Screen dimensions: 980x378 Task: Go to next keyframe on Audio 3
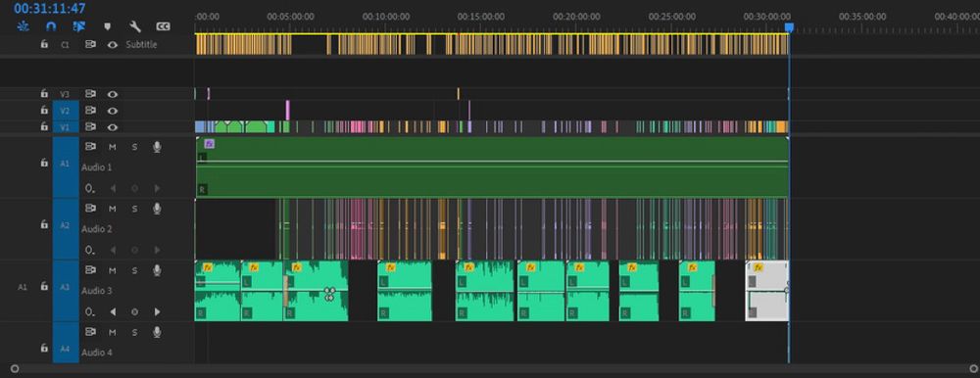[157, 311]
